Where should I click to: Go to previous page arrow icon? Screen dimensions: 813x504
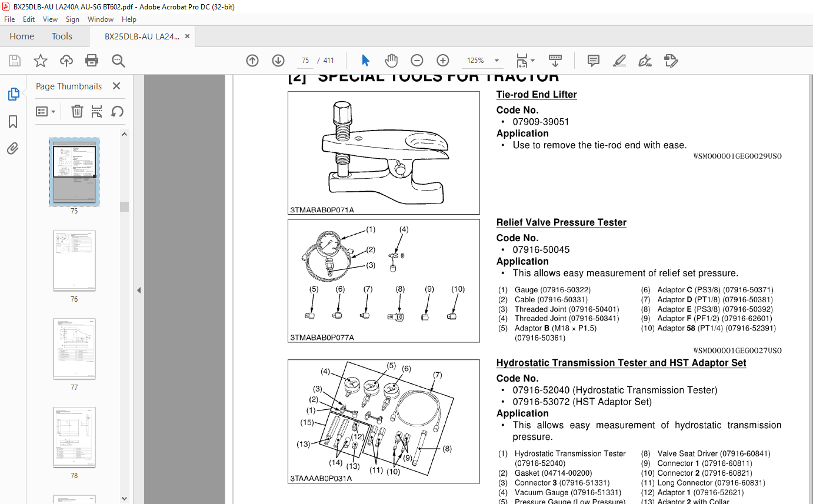(x=252, y=61)
